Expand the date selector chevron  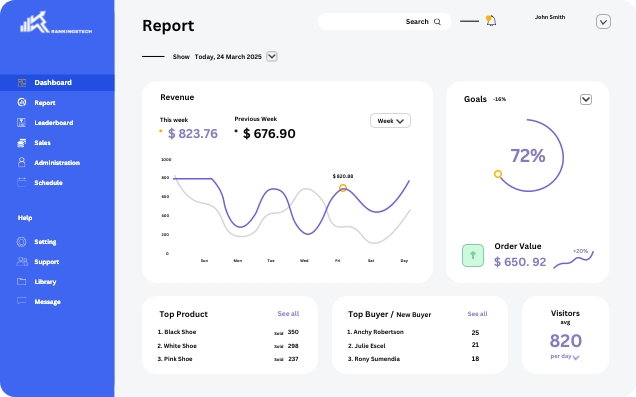point(272,56)
